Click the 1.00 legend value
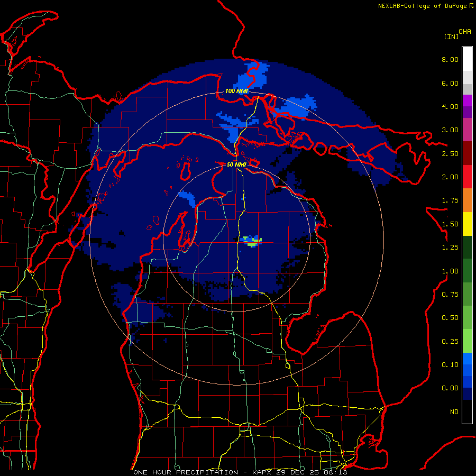This screenshot has width=476, height=476. point(450,271)
